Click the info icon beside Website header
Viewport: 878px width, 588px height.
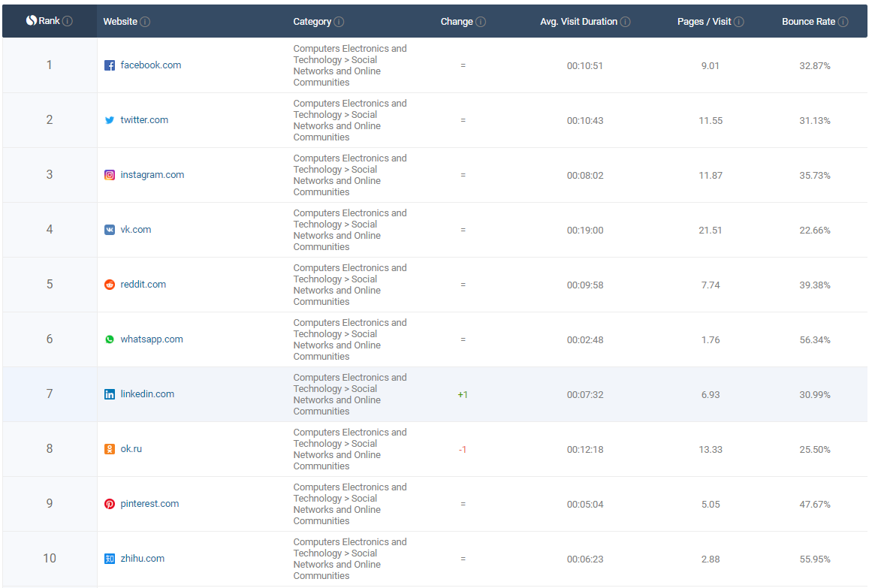tap(145, 22)
